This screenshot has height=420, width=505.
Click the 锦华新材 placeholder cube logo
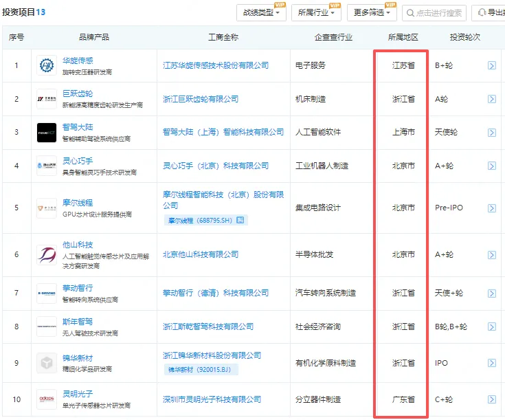point(47,363)
